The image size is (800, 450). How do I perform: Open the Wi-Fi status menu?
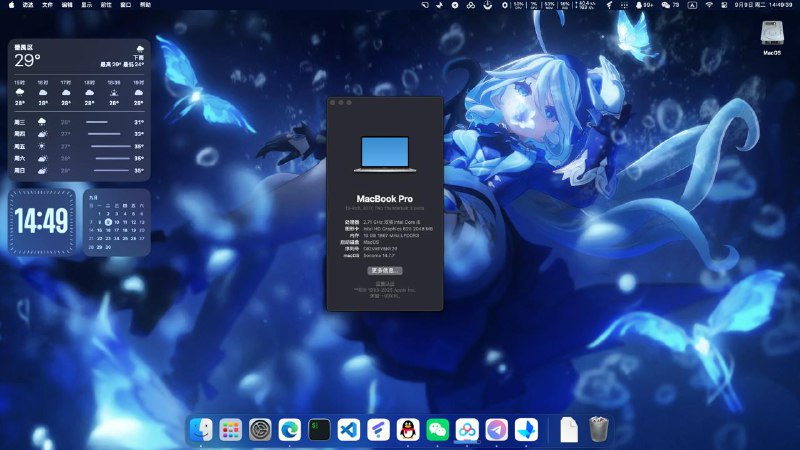709,5
